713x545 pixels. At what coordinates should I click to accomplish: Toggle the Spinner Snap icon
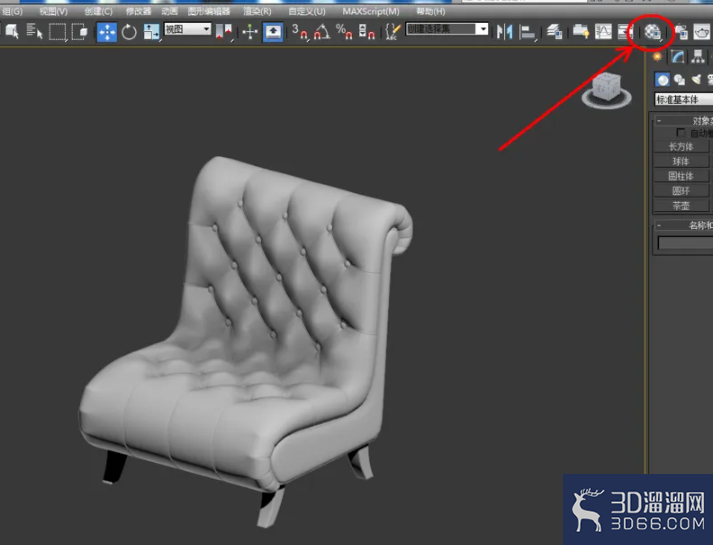coord(367,32)
